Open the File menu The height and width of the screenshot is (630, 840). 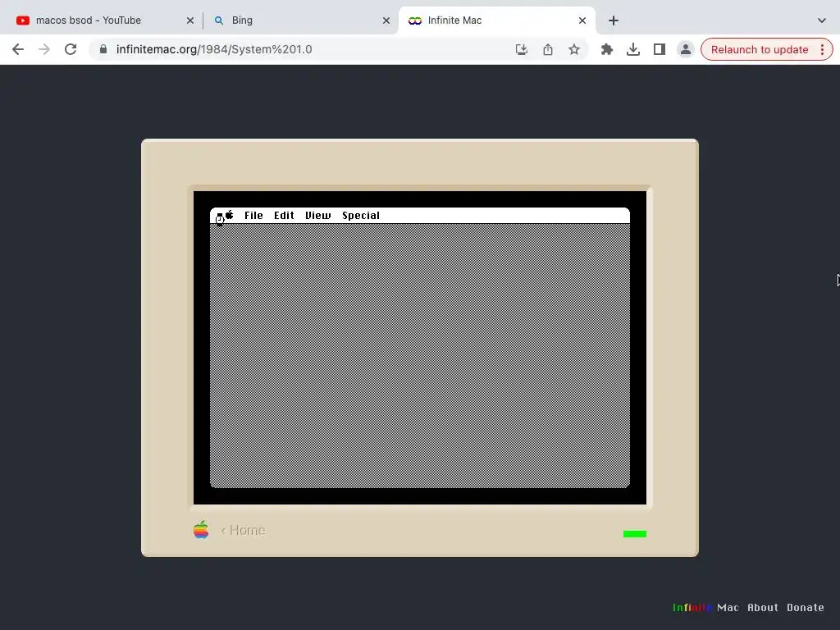point(253,216)
